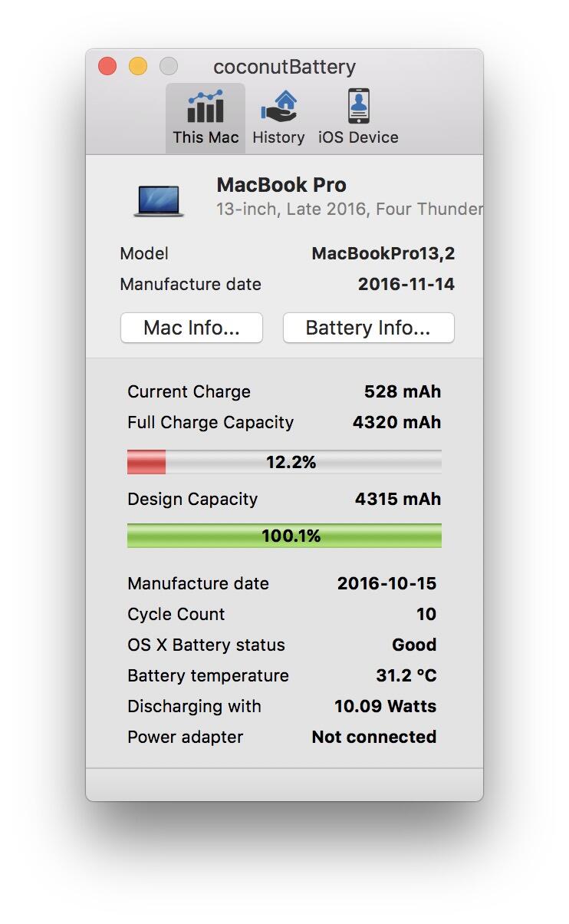Click the coconutBattery window title

284,67
